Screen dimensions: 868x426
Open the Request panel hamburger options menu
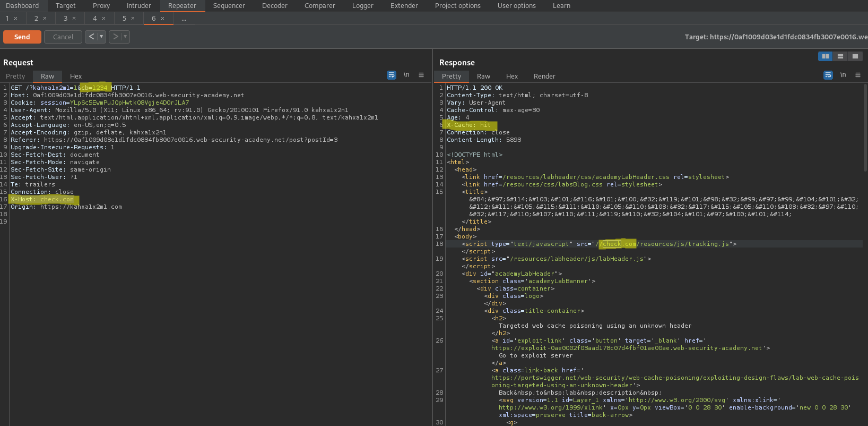[421, 75]
